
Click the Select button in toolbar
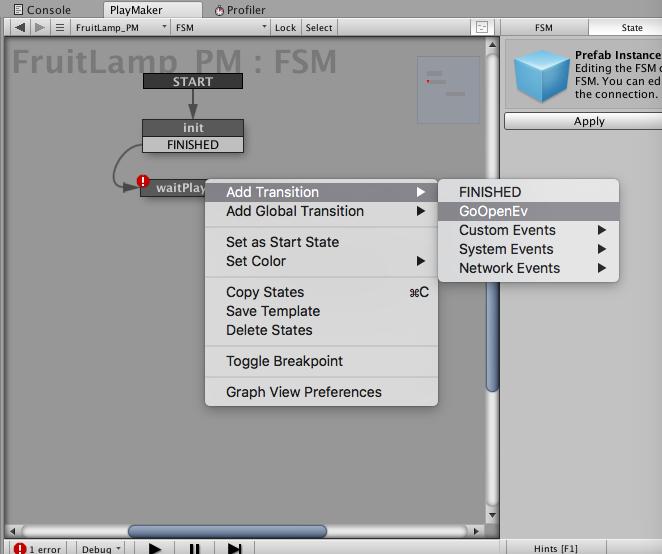319,27
